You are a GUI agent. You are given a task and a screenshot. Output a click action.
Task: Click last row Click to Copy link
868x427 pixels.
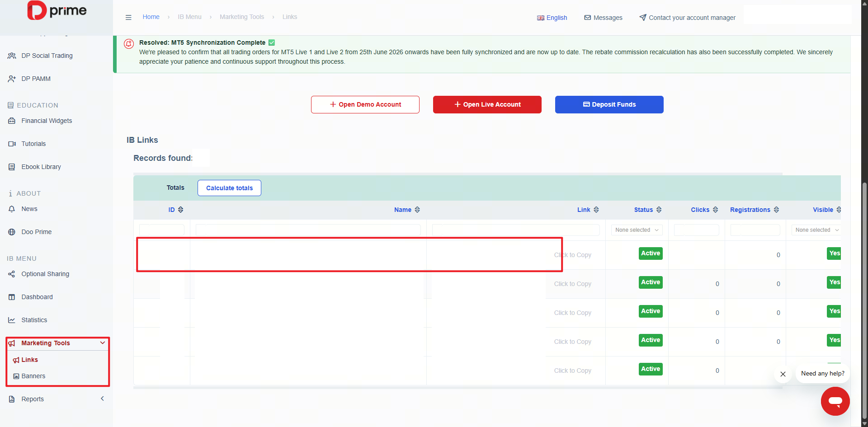tap(572, 371)
